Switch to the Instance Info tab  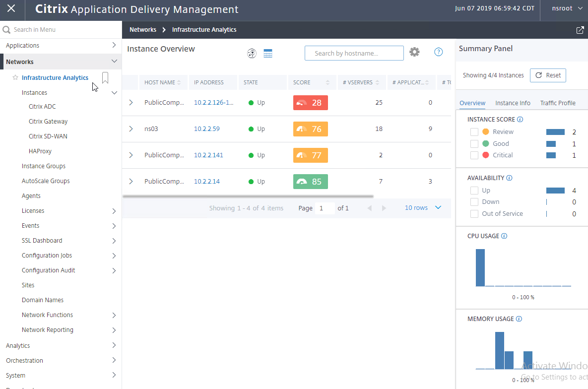point(513,103)
